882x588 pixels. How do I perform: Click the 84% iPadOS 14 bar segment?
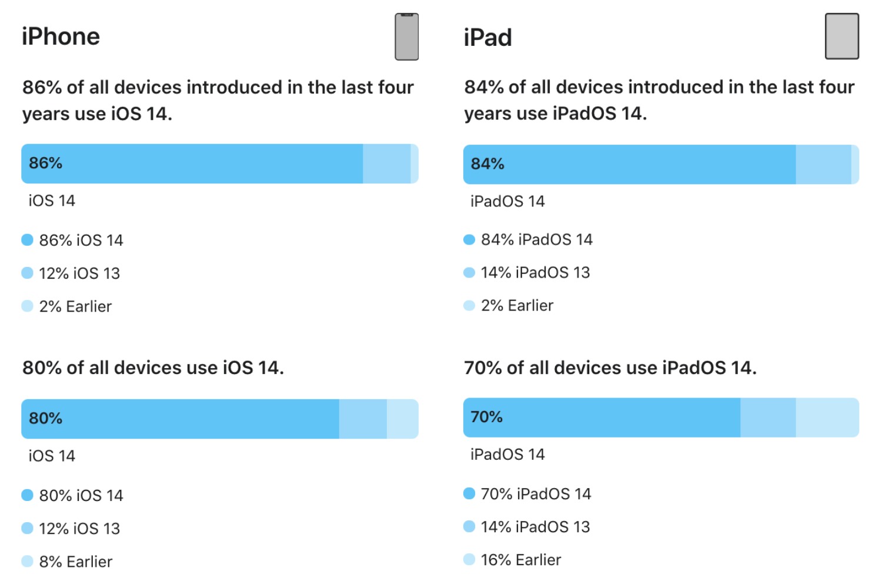pyautogui.click(x=630, y=164)
